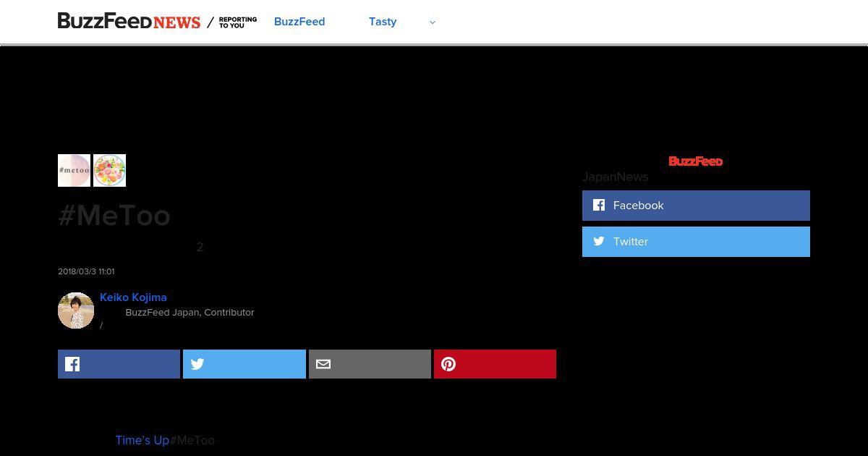Open the #metoo badge thumbnail

[74, 170]
